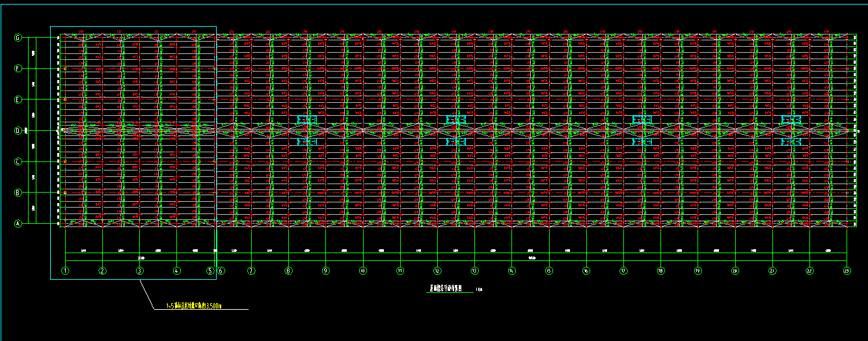This screenshot has height=341, width=868.
Task: Select lower cyan detail block near axis 12
Action: tap(456, 141)
